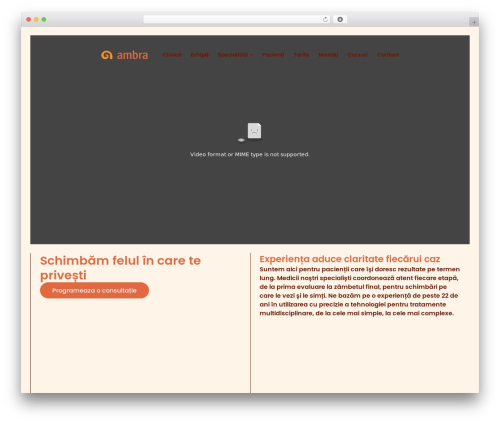Open the Noutăți page
The image size is (500, 423).
[328, 55]
